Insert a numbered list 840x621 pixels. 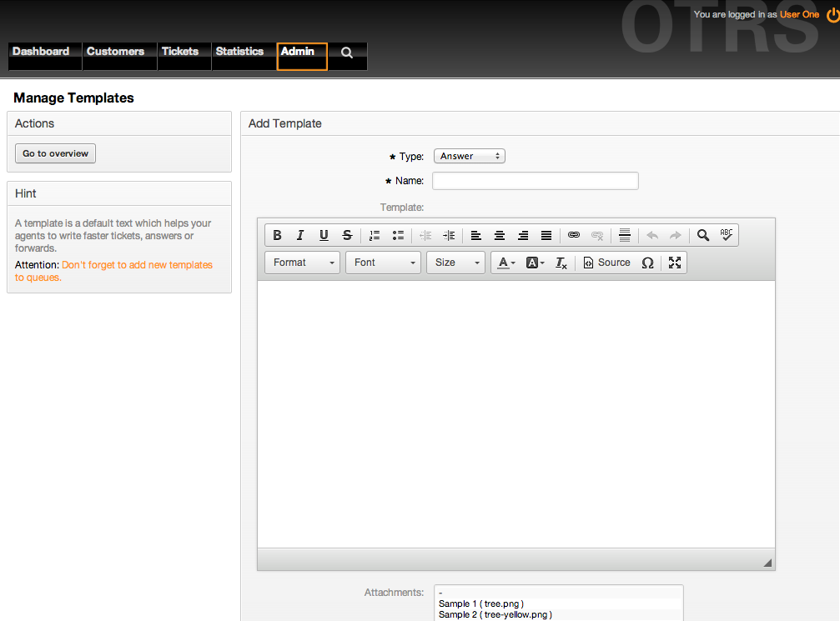(x=375, y=236)
